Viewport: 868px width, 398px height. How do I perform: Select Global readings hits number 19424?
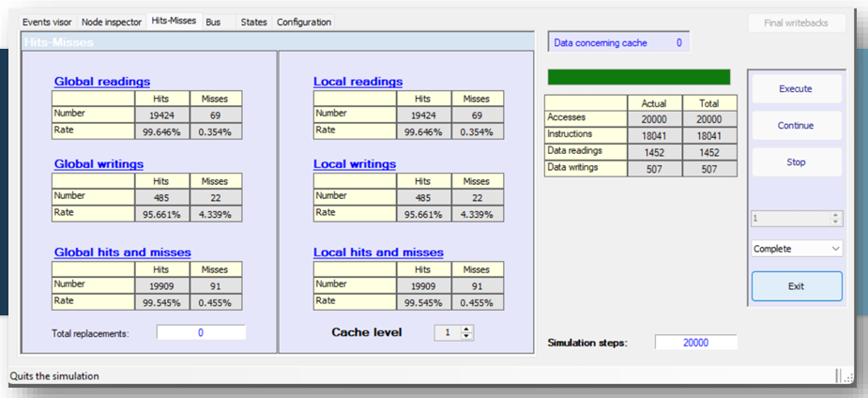(162, 115)
